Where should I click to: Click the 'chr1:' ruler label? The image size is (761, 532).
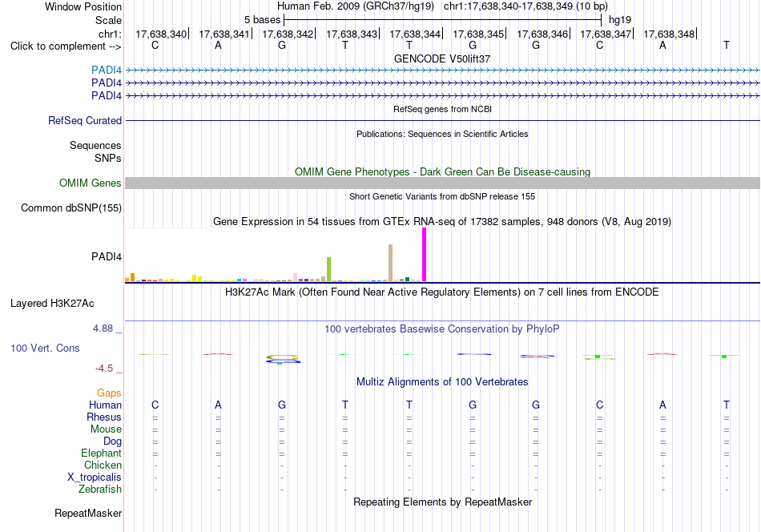110,34
